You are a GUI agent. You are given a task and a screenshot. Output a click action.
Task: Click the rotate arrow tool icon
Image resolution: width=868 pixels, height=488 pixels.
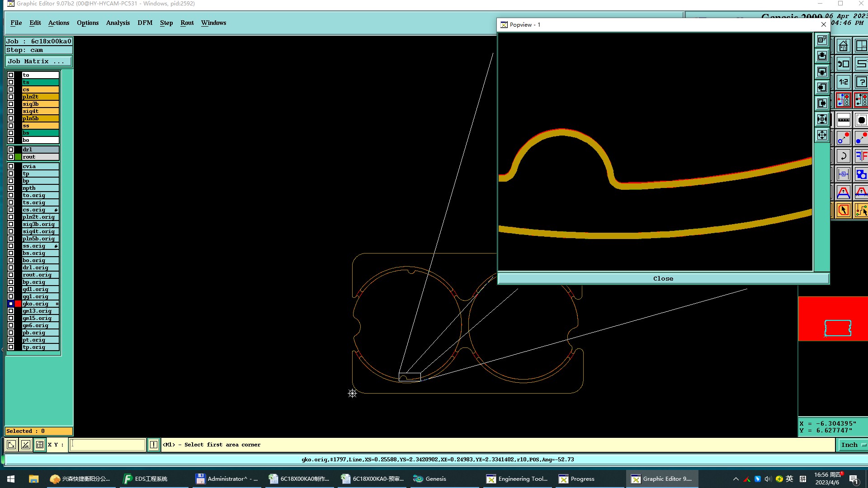tap(843, 156)
